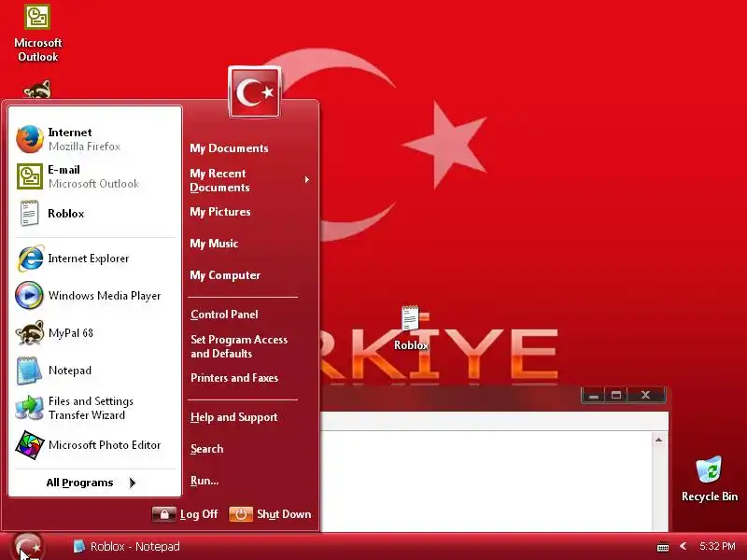Select the Recycle Bin desktop icon
747x560 pixels.
tap(709, 479)
